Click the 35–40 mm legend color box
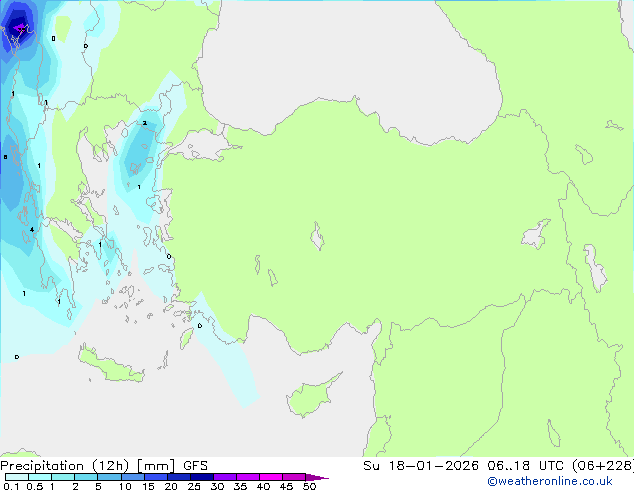This screenshot has height=490, width=634. point(248,477)
